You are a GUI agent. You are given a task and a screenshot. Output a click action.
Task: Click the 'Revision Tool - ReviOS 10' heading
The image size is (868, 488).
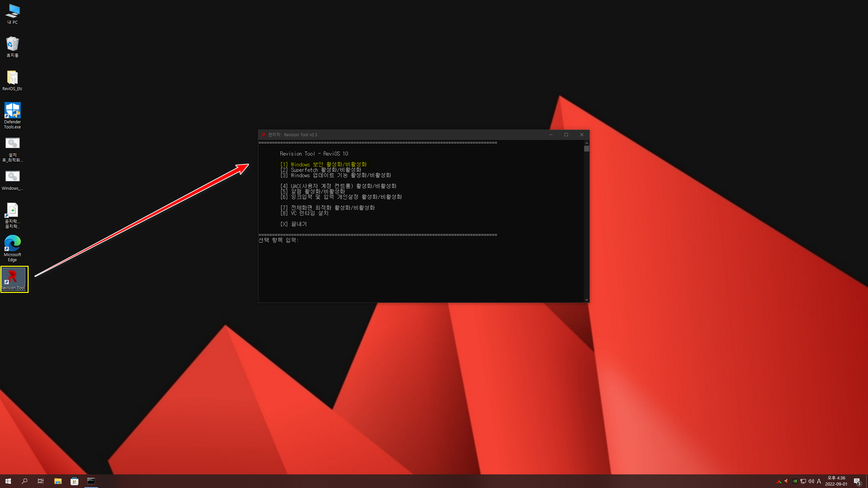click(x=314, y=154)
